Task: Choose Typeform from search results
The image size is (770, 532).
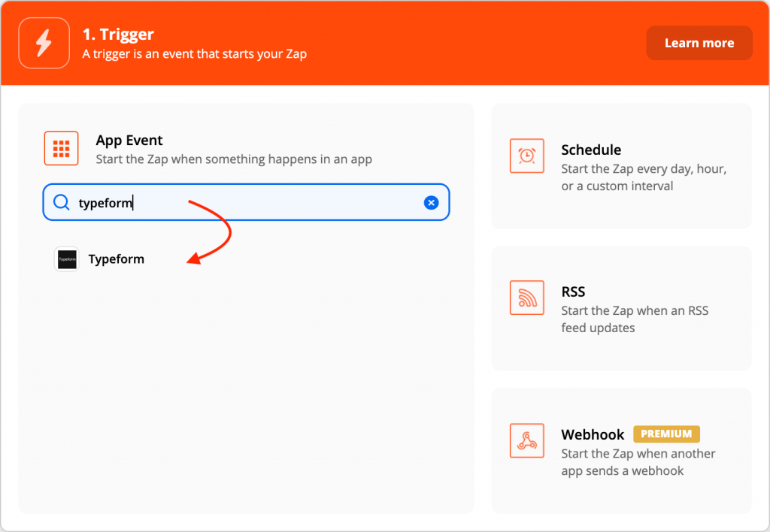Action: [117, 259]
